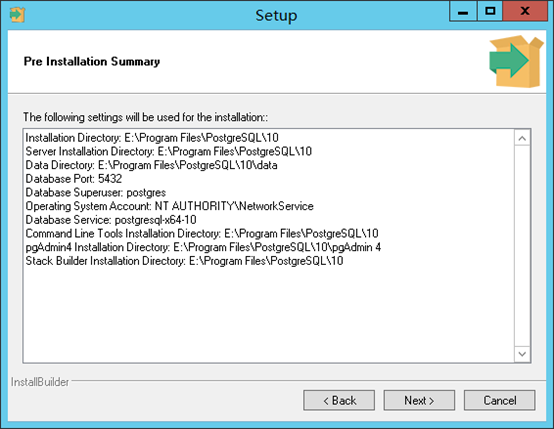The height and width of the screenshot is (429, 554).
Task: Click the scrollbar up arrow
Action: [x=522, y=138]
